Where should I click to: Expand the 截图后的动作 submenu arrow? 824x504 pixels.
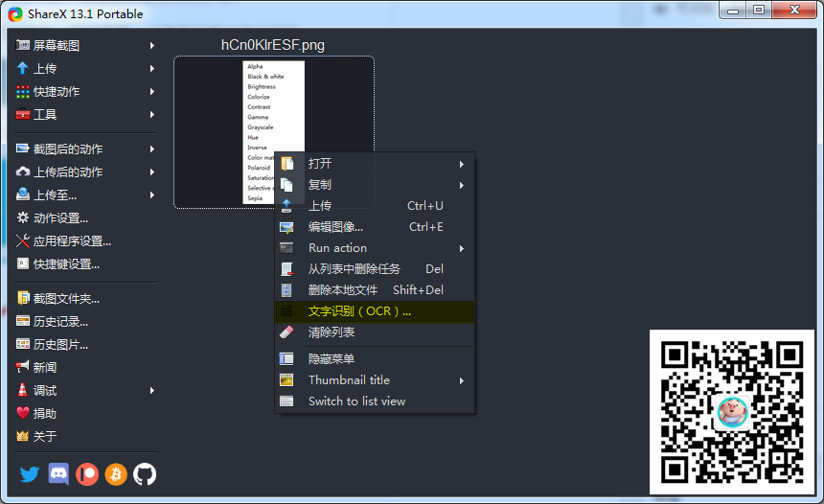point(152,149)
